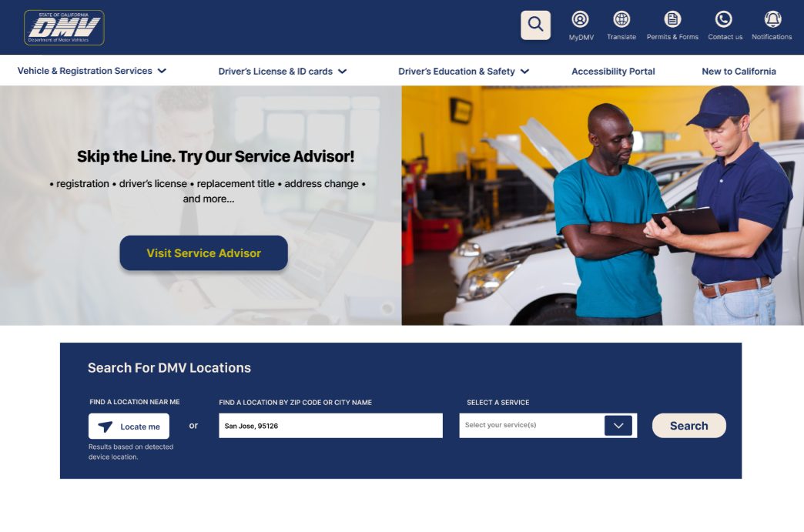Image resolution: width=804 pixels, height=532 pixels.
Task: Click the Search button for locations
Action: [x=688, y=426]
